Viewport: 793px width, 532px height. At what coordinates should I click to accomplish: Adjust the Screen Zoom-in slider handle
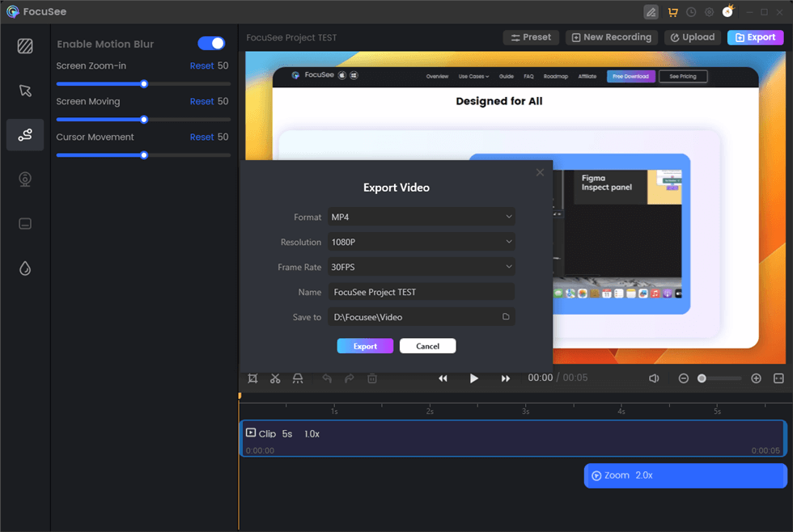click(x=144, y=84)
